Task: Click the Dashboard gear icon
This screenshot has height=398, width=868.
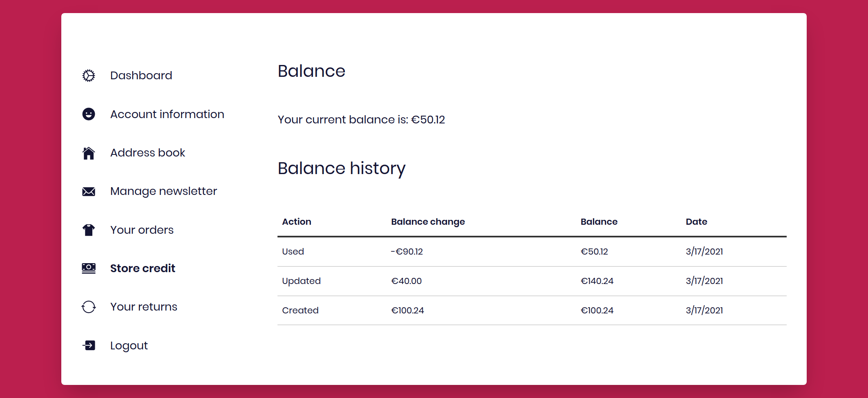Action: click(x=89, y=76)
